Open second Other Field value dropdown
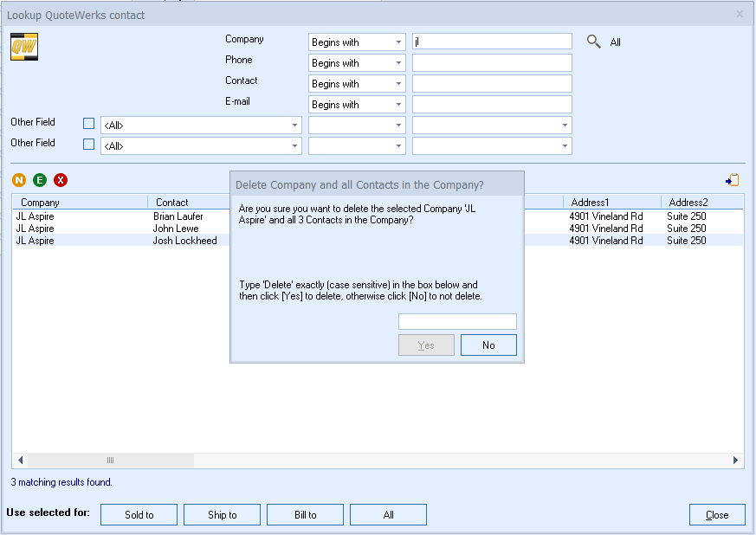Viewport: 756px width, 535px height. click(x=492, y=145)
